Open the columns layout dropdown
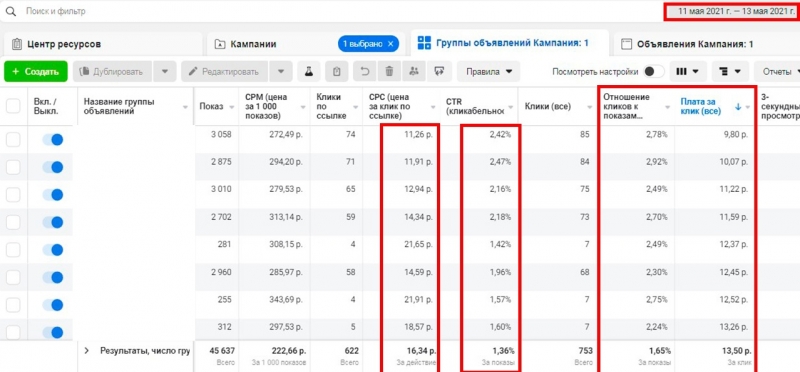The width and height of the screenshot is (800, 372). point(687,71)
